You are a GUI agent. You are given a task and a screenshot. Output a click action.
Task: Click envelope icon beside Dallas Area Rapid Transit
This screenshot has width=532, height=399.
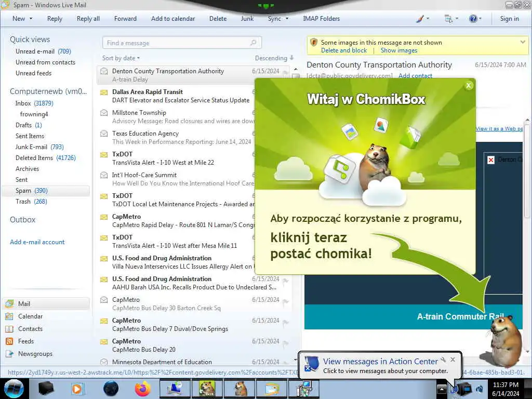(x=104, y=92)
